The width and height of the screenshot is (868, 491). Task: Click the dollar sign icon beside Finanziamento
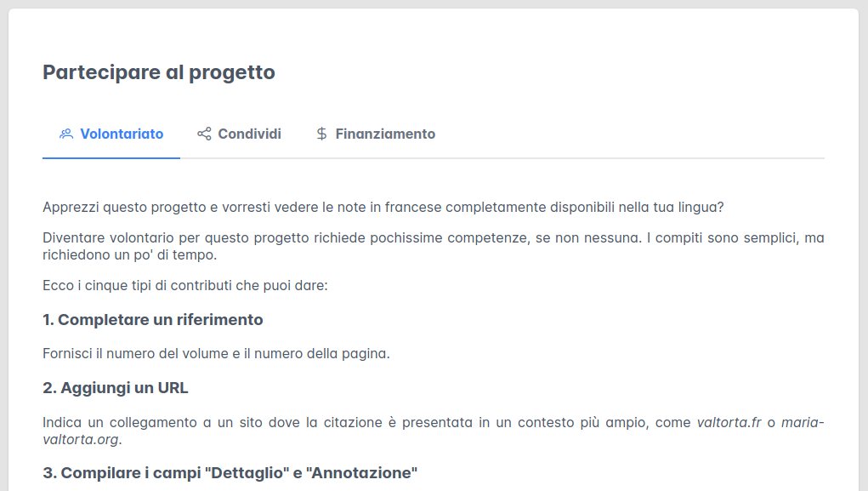pos(321,134)
